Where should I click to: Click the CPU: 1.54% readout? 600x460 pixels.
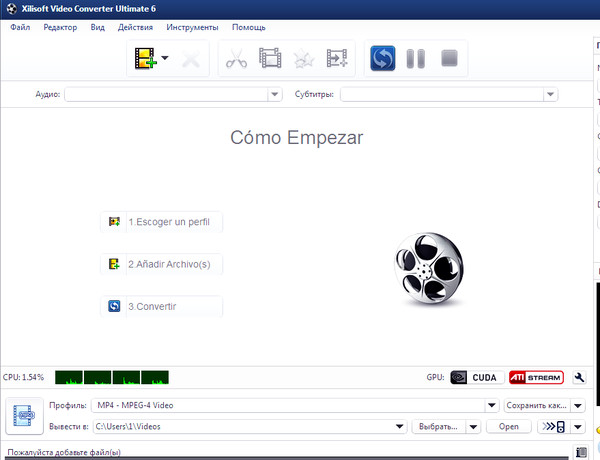(23, 377)
